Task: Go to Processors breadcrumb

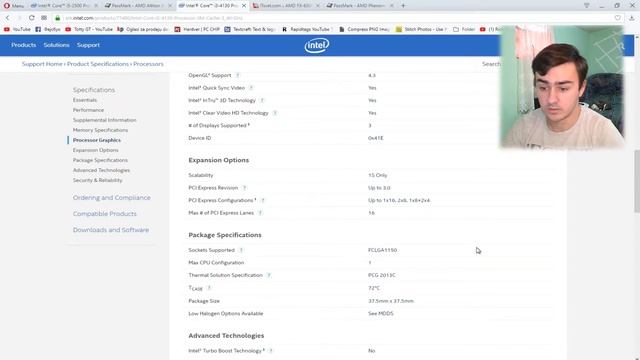Action: [148, 64]
